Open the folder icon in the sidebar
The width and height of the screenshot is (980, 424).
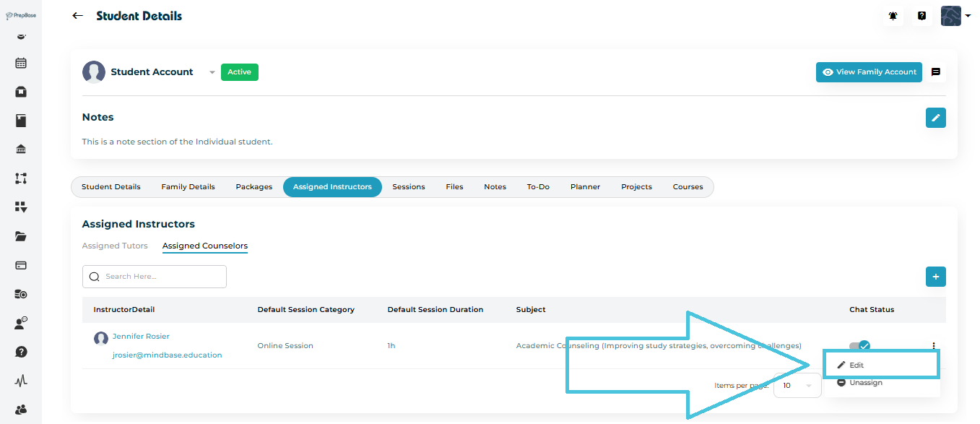coord(21,236)
